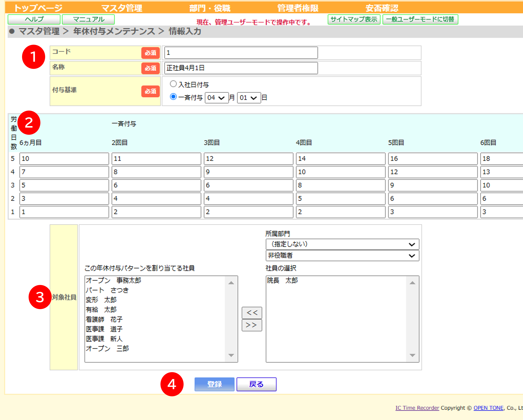This screenshot has height=420, width=523.
Task: Click the ヘルプ button
Action: click(x=34, y=19)
